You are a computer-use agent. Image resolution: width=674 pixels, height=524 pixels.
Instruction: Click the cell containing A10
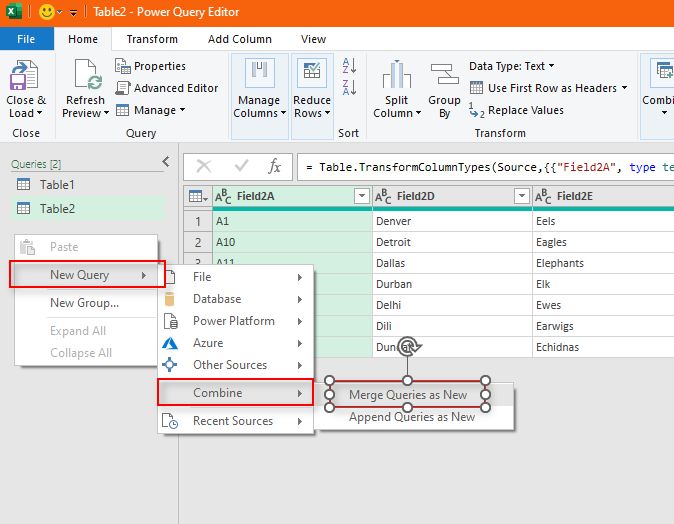(x=292, y=242)
